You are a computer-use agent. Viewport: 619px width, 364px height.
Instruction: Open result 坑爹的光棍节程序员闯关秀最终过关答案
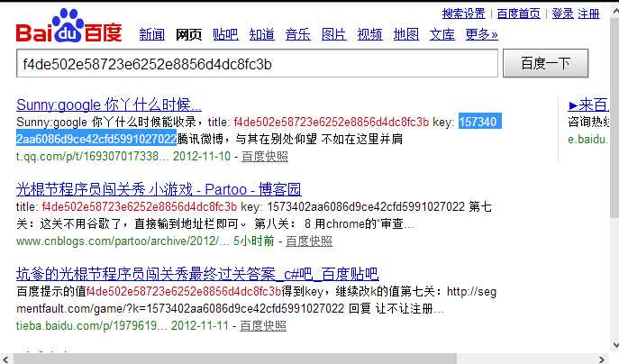coord(197,274)
